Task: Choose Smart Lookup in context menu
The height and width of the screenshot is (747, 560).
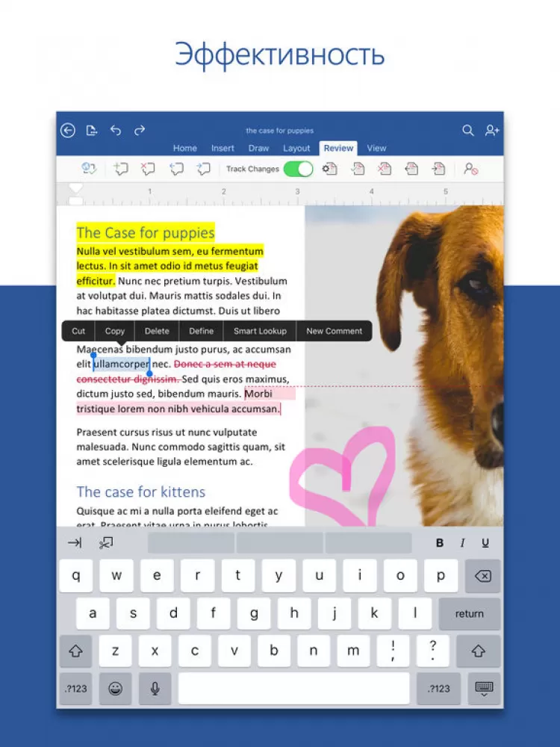Action: (260, 331)
